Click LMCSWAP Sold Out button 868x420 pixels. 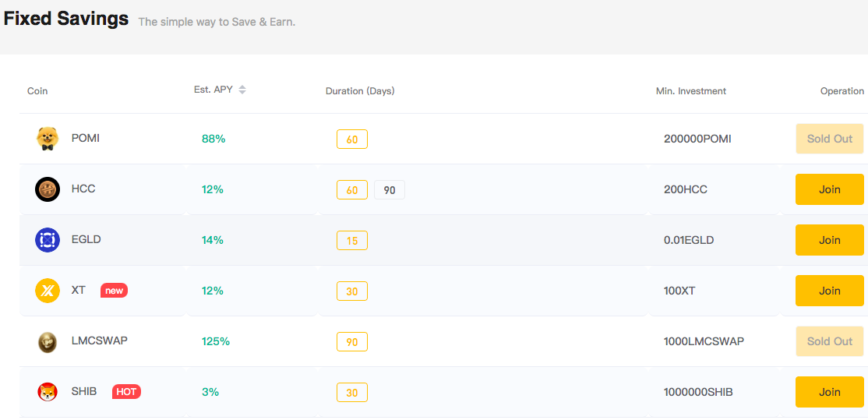click(x=830, y=341)
